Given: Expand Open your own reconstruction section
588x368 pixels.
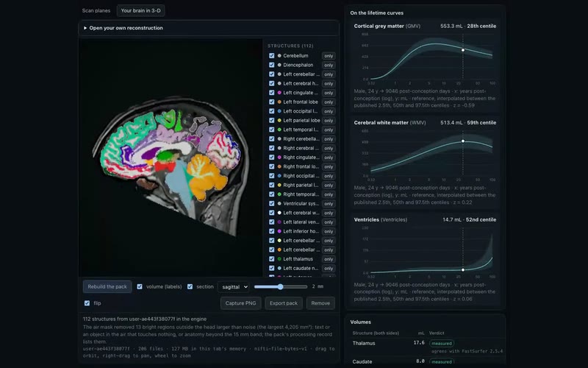Looking at the screenshot, I should coord(209,28).
